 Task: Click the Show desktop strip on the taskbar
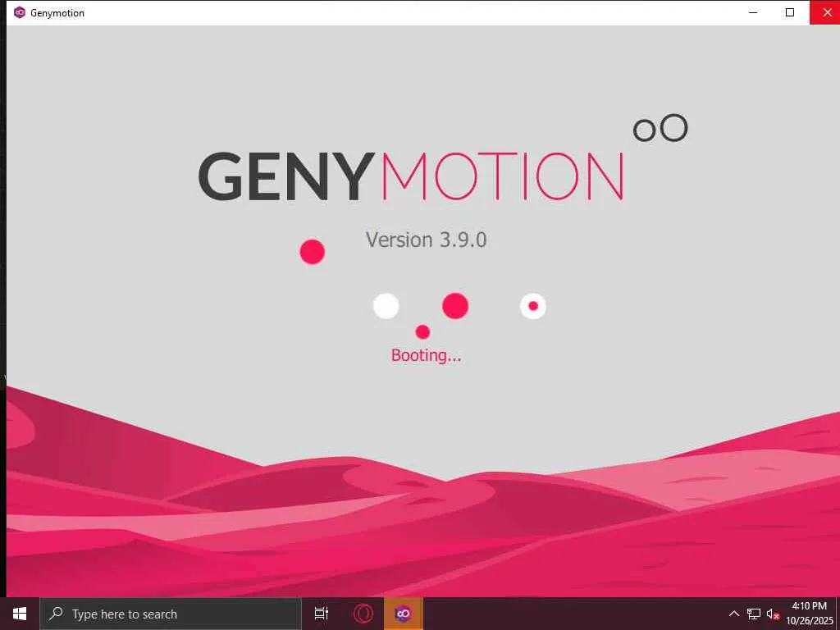(838, 614)
